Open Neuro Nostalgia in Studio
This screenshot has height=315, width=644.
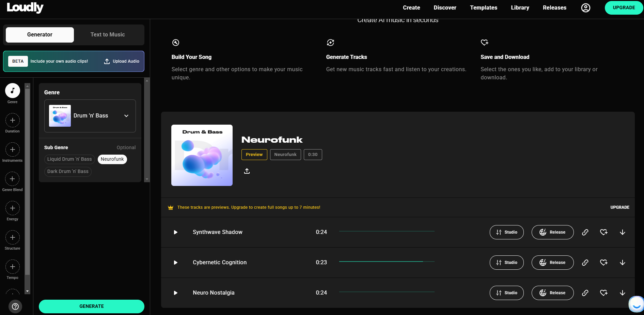click(506, 293)
